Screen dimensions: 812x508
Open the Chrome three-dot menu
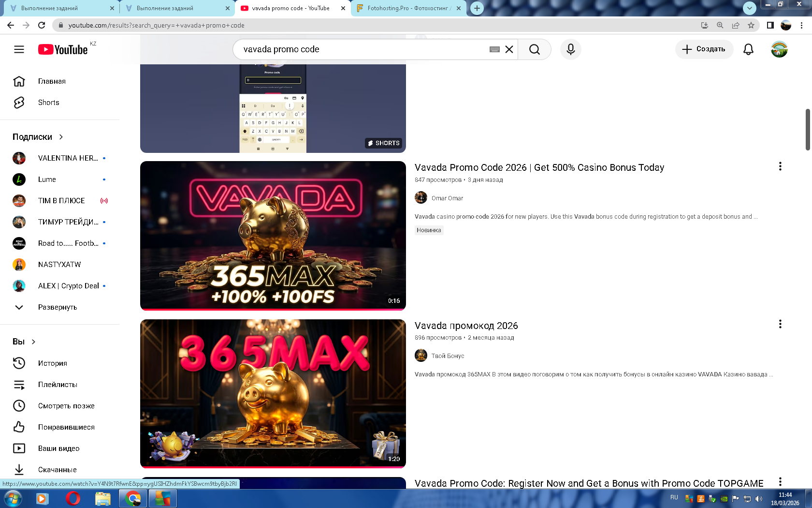[802, 25]
